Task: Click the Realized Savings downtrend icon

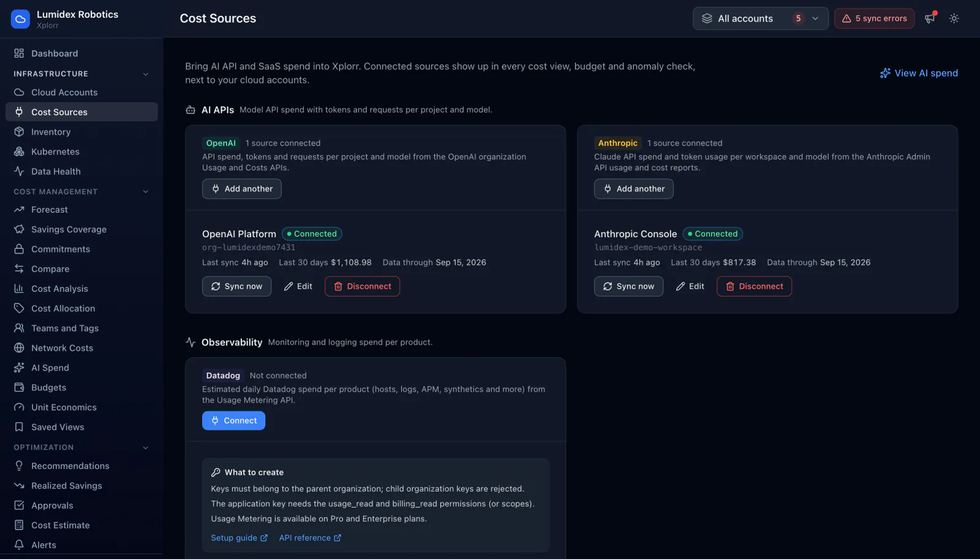Action: click(19, 485)
